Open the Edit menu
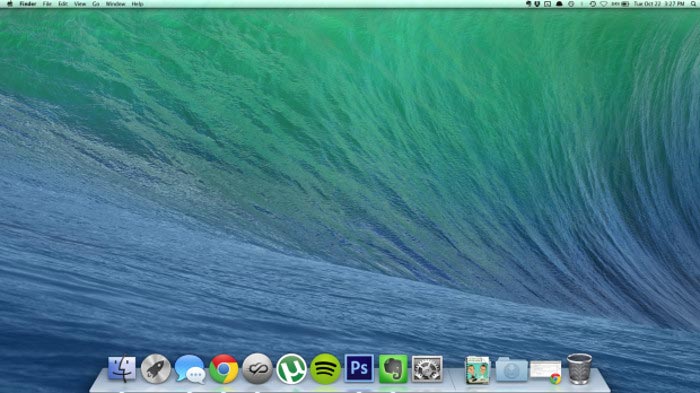 [63, 4]
